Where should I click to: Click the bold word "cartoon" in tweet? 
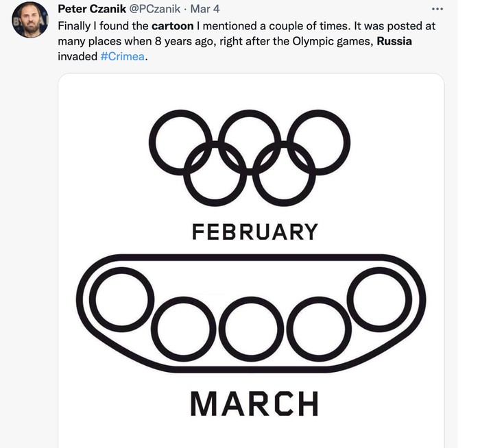click(x=172, y=26)
